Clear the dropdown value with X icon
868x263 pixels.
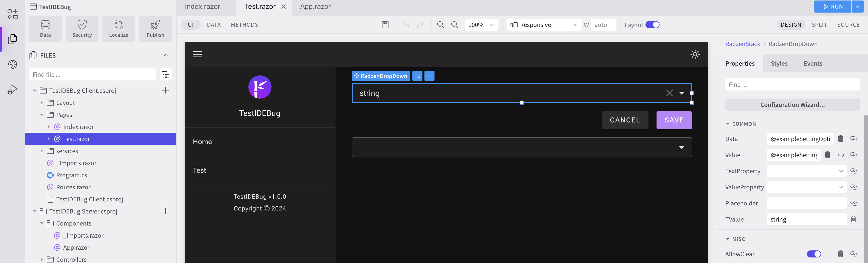point(670,93)
